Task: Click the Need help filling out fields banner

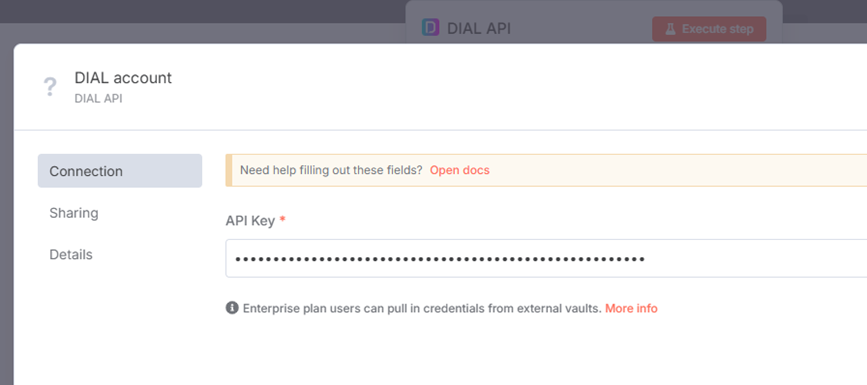Action: click(546, 170)
